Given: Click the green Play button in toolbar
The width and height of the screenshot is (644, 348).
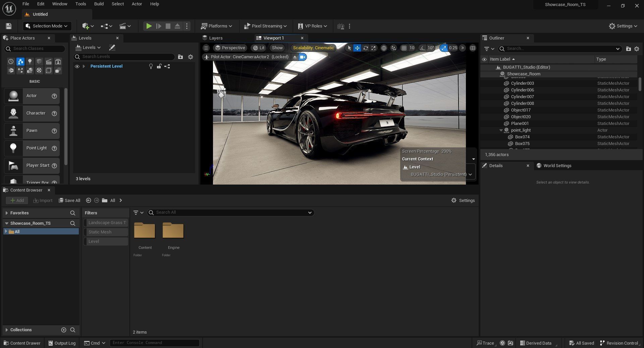Looking at the screenshot, I should pyautogui.click(x=149, y=26).
